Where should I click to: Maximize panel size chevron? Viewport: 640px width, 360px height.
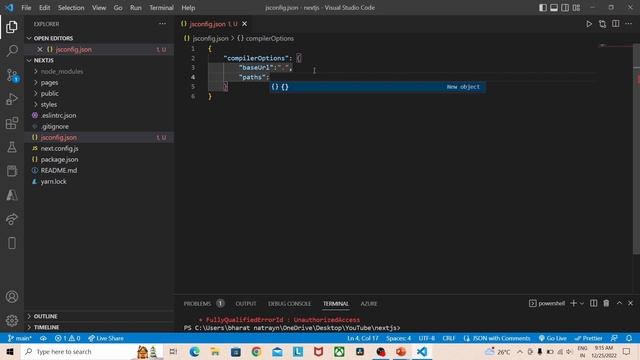tap(619, 303)
